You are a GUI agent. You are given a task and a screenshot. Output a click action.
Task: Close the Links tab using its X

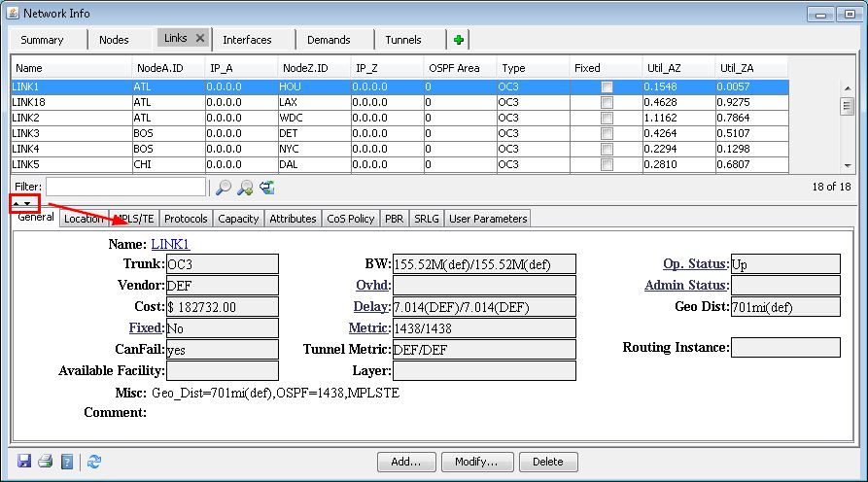tap(200, 39)
